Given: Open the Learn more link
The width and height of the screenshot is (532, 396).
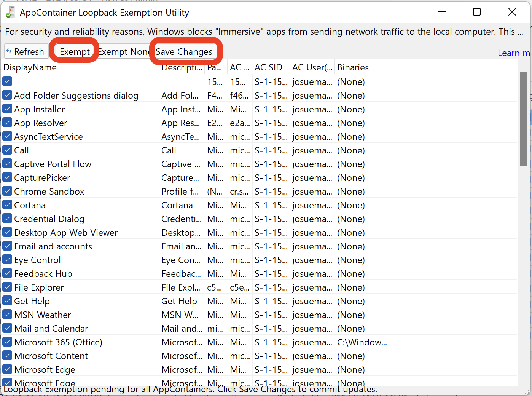Looking at the screenshot, I should click(x=514, y=53).
